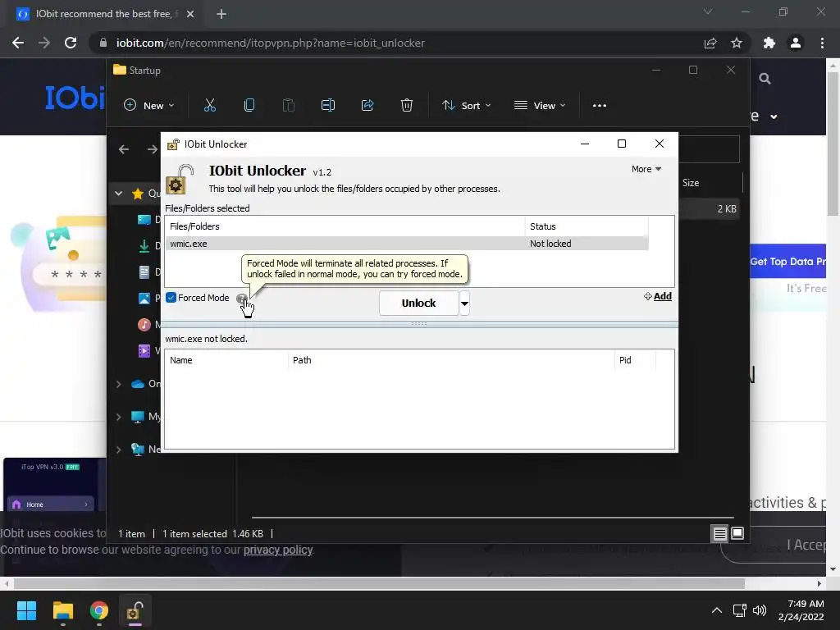Select the wmic.exe row in files list

tap(407, 244)
